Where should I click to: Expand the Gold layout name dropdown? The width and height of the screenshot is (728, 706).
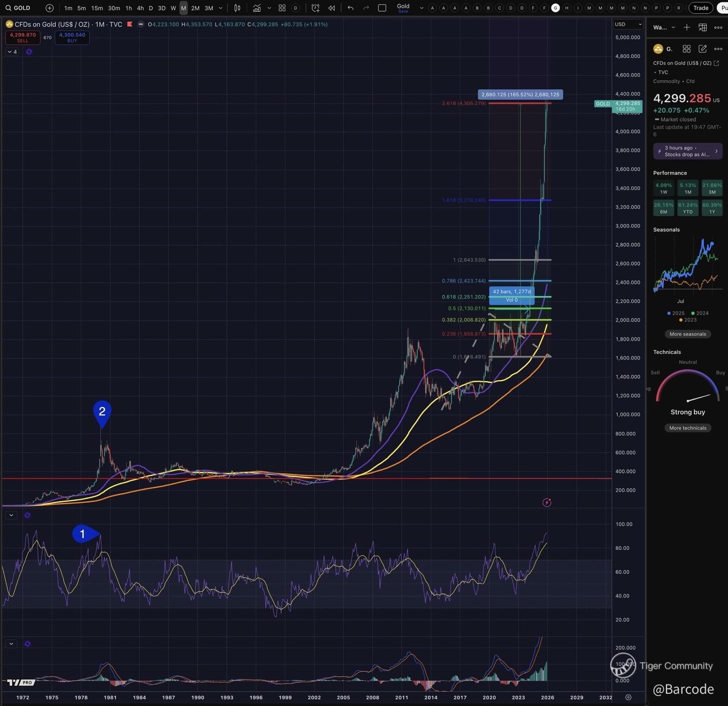[421, 8]
